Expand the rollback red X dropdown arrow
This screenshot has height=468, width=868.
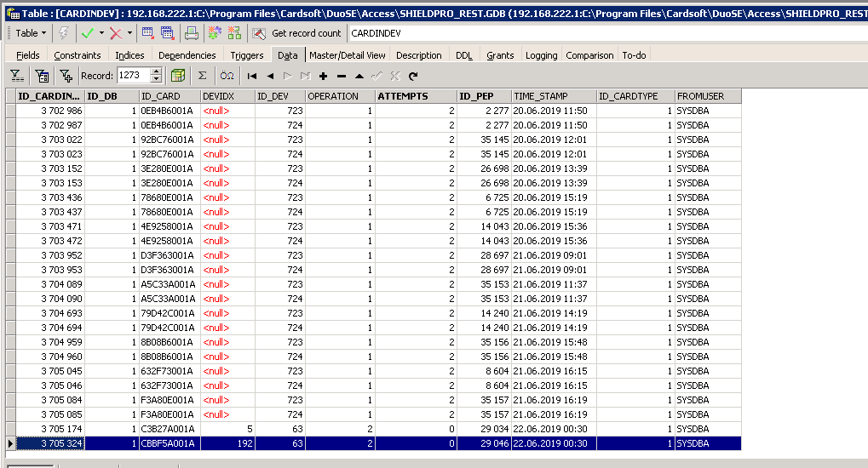[129, 33]
